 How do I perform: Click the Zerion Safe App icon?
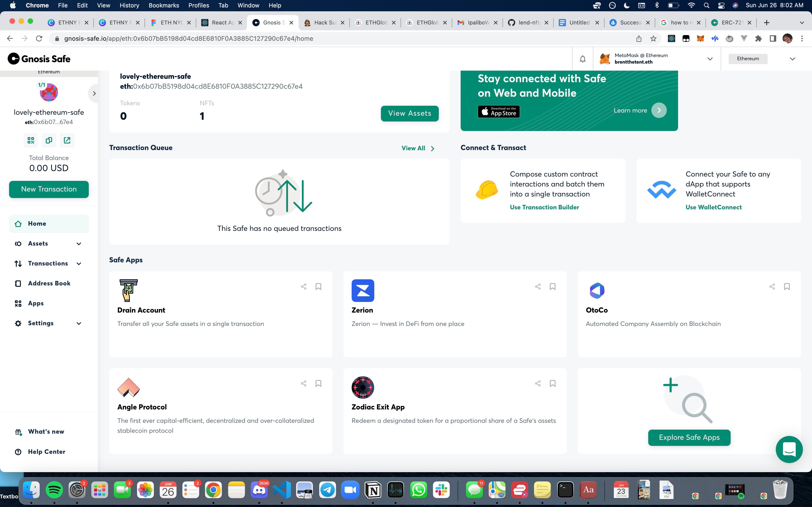[x=363, y=290]
